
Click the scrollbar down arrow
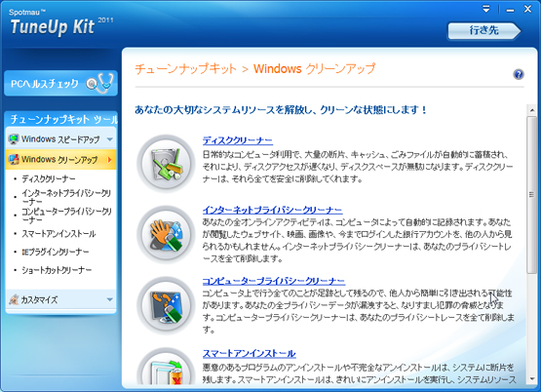pos(531,379)
